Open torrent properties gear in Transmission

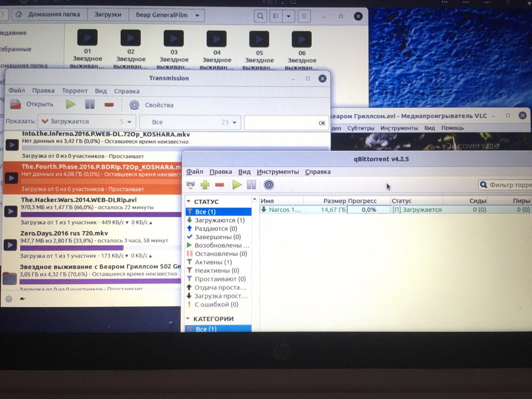point(134,105)
